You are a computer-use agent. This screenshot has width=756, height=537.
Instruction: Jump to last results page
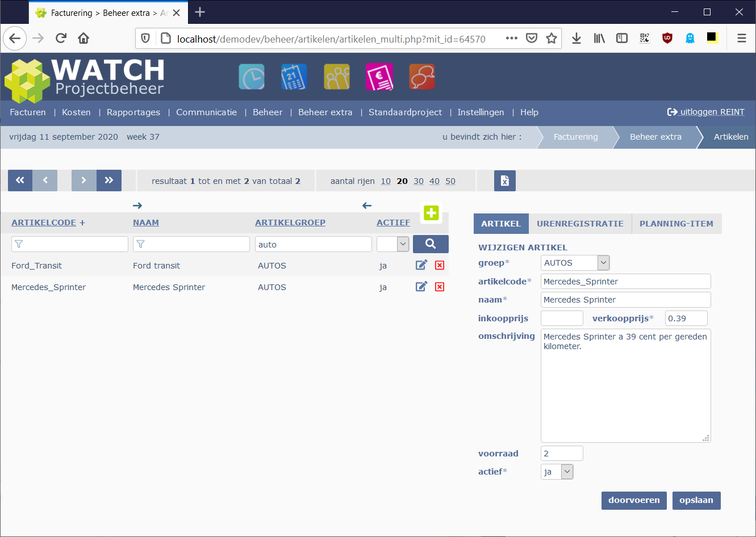click(109, 181)
